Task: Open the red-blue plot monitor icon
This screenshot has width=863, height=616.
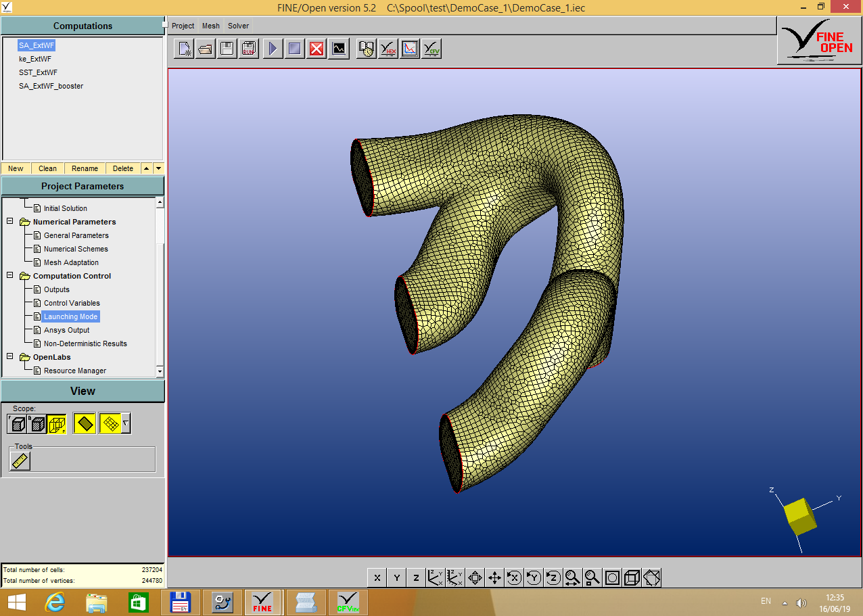Action: click(410, 49)
